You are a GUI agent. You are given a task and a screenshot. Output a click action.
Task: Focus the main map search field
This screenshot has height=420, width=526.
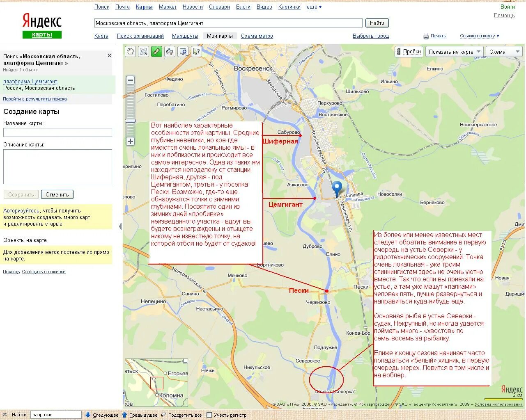pyautogui.click(x=228, y=23)
